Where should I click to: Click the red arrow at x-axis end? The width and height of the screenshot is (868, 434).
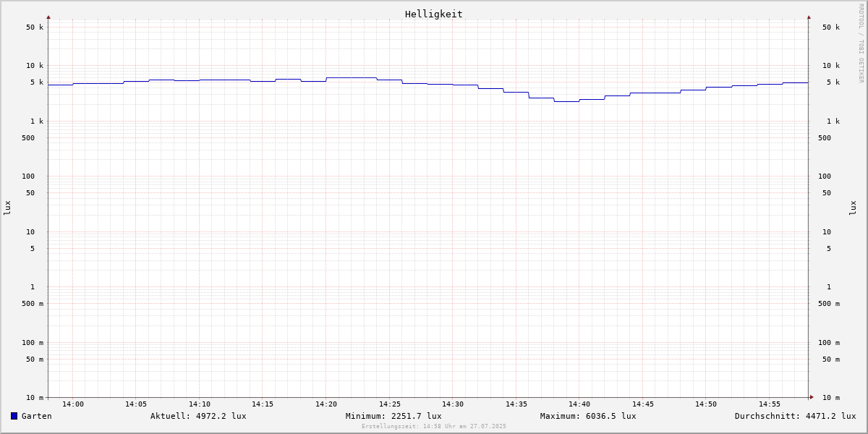[x=812, y=397]
